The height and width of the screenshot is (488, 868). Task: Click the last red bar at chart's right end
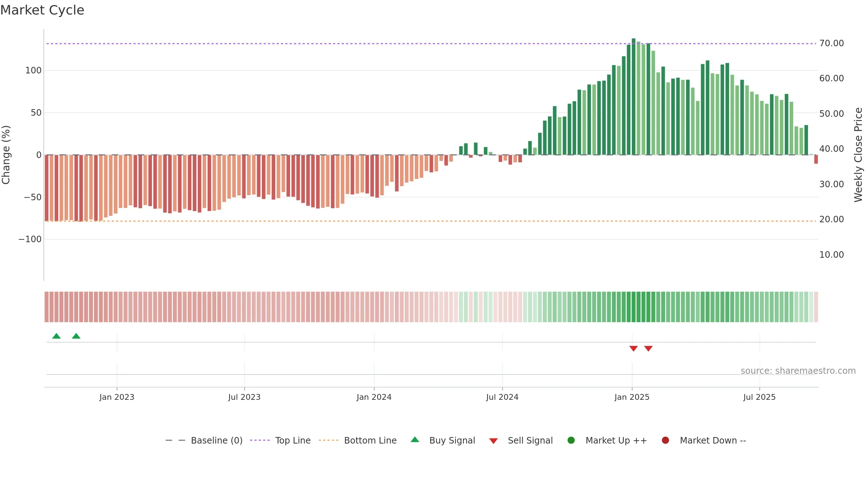tap(816, 159)
